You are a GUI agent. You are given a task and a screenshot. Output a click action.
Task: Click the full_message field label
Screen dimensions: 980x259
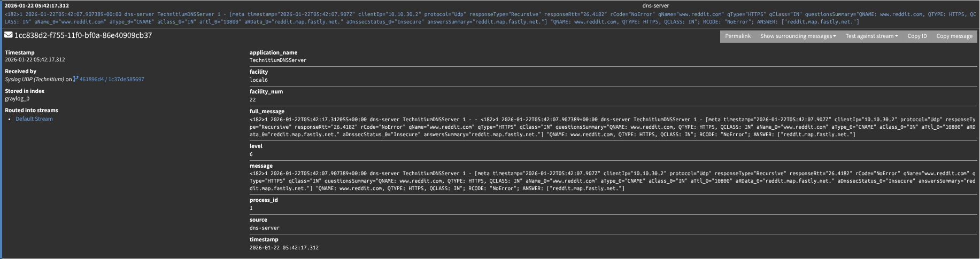(x=267, y=111)
